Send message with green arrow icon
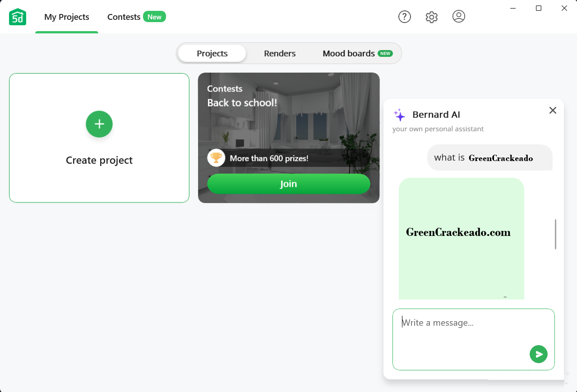The image size is (577, 392). (x=538, y=354)
